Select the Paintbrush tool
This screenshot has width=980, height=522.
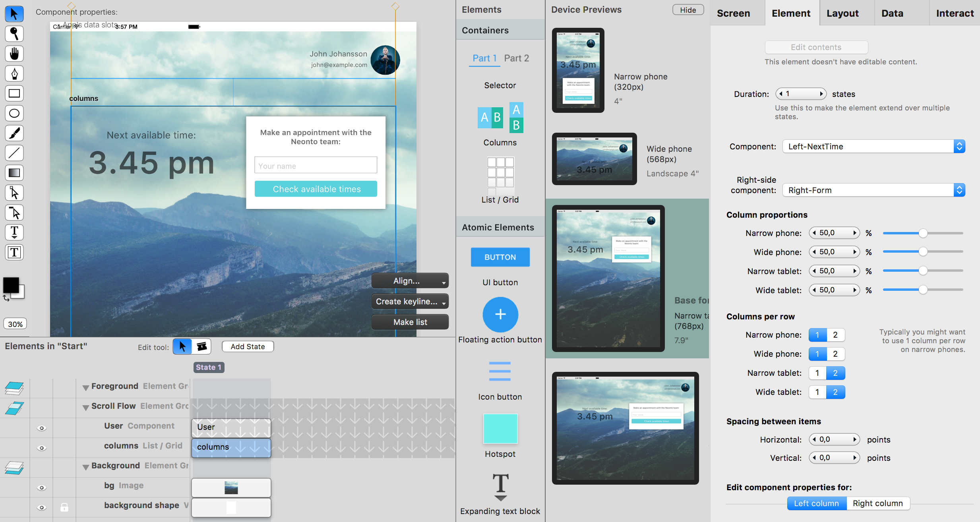[14, 133]
